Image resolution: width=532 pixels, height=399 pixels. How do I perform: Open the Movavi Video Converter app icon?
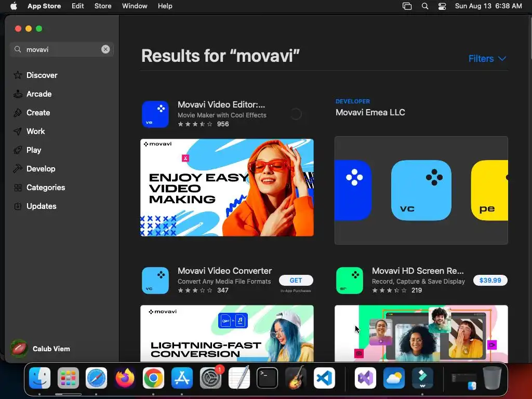tap(155, 281)
